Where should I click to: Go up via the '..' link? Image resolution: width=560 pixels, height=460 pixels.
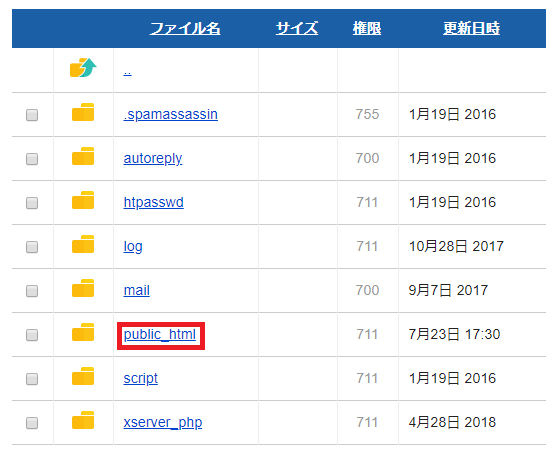point(128,71)
